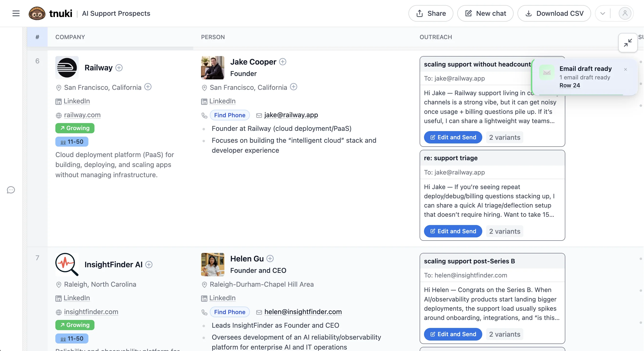Click the scaling support without headcount subject
Viewport: 644px width, 351px height.
pyautogui.click(x=477, y=64)
